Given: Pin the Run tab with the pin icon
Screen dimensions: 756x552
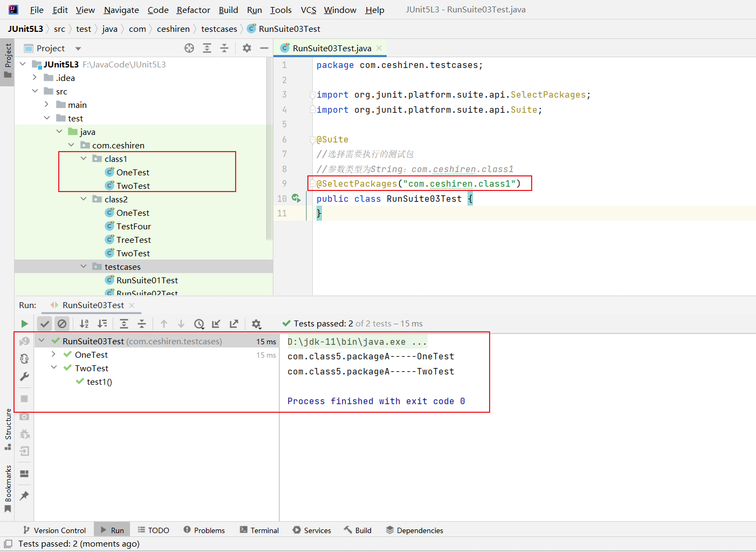Looking at the screenshot, I should pos(24,495).
